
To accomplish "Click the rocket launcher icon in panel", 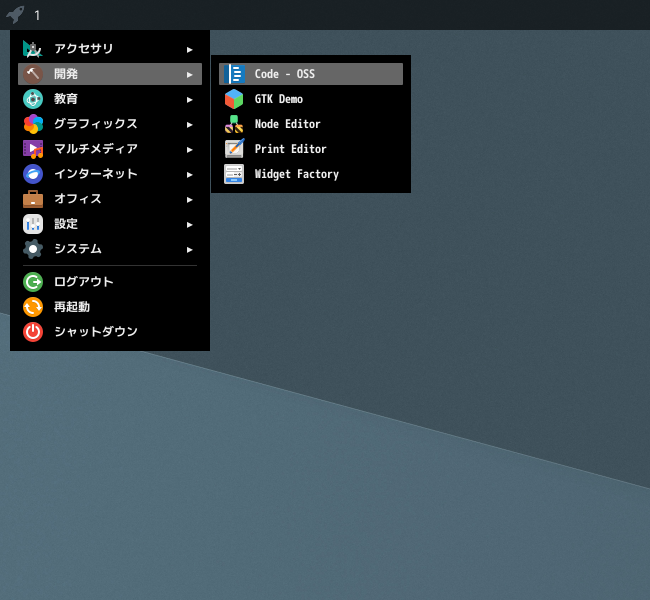I will [15, 15].
